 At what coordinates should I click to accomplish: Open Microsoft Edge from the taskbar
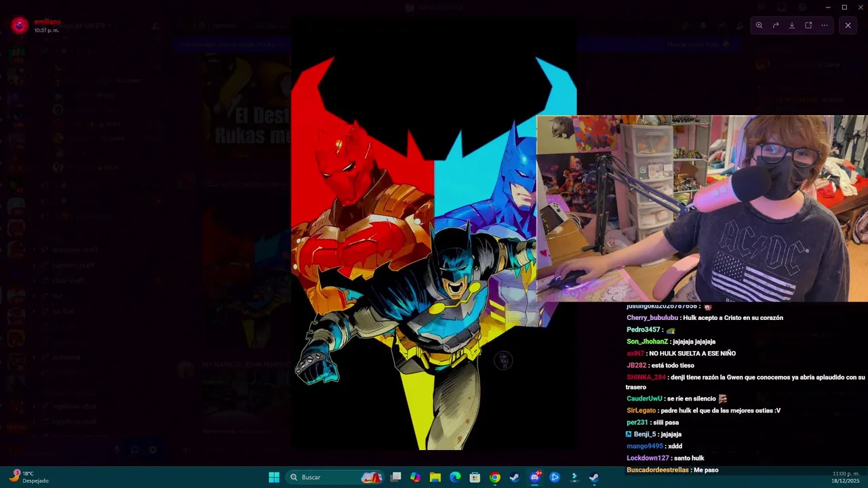click(x=455, y=477)
